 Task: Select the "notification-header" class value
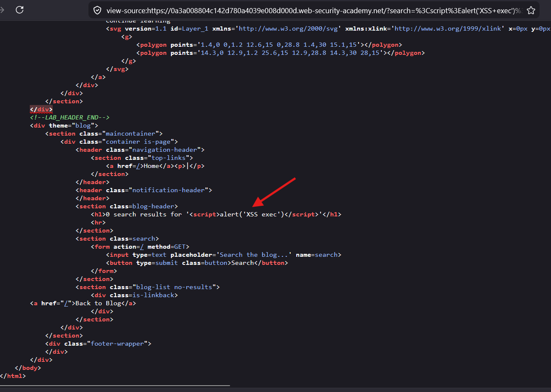(168, 190)
